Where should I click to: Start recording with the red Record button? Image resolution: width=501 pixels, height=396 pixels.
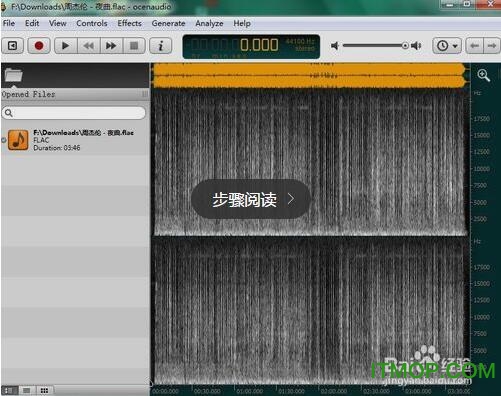pyautogui.click(x=39, y=46)
